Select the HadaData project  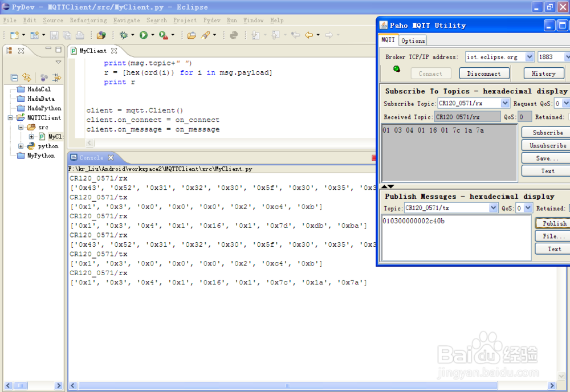[x=36, y=99]
